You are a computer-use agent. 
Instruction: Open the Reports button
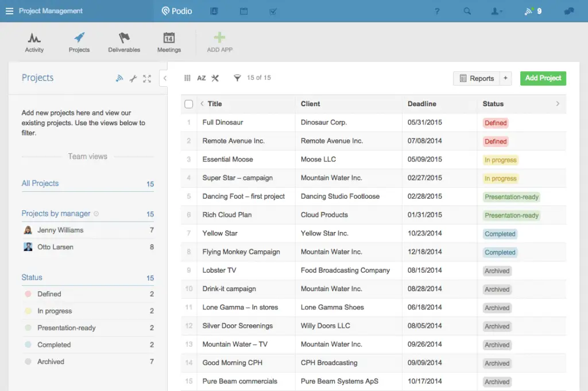tap(476, 78)
